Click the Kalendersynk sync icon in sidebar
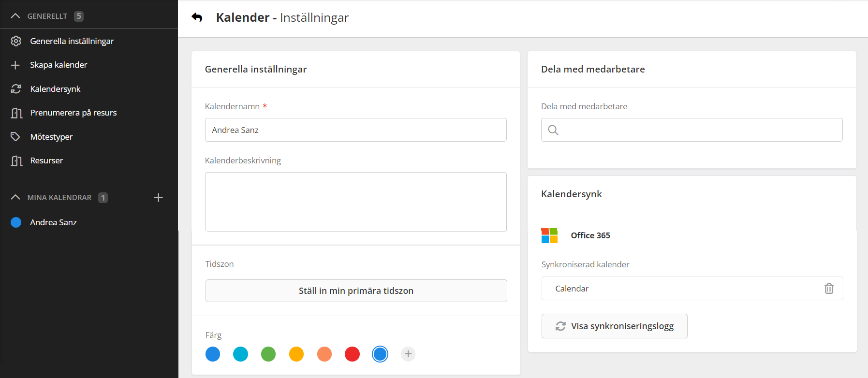The height and width of the screenshot is (378, 868). coord(16,89)
